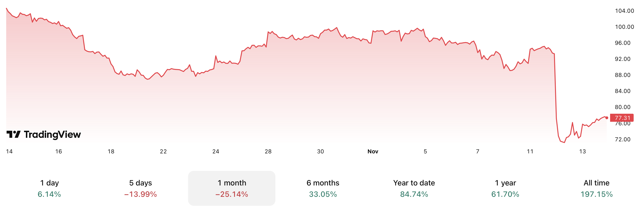Screen dimensions: 644x210
Task: Click the Nov date axis label
Action: (373, 151)
